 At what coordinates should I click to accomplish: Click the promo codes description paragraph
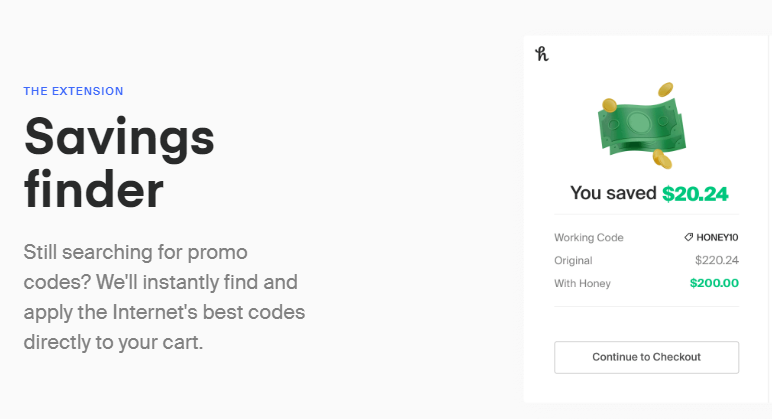(164, 297)
